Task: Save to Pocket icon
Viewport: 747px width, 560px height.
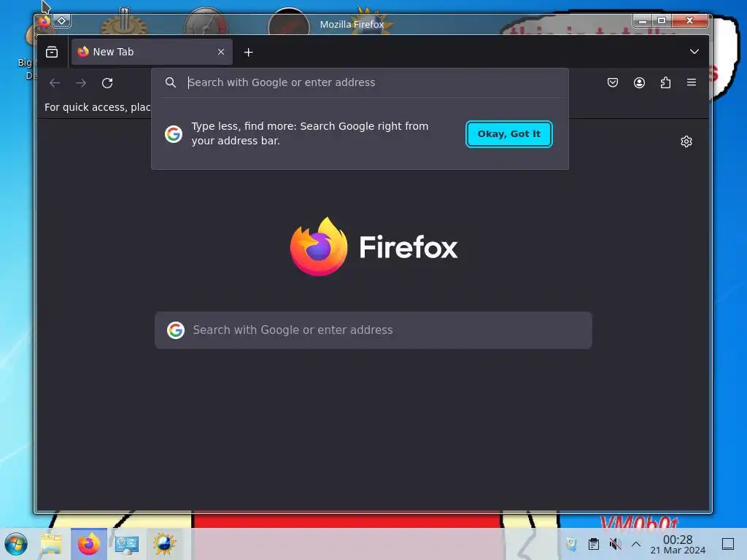Action: [x=613, y=82]
